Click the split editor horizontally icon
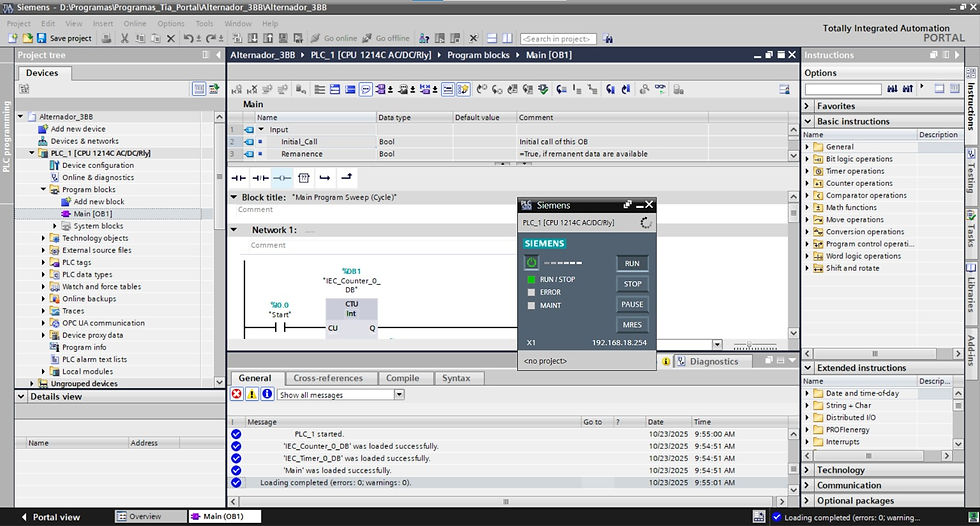This screenshot has height=526, width=980. [492, 38]
